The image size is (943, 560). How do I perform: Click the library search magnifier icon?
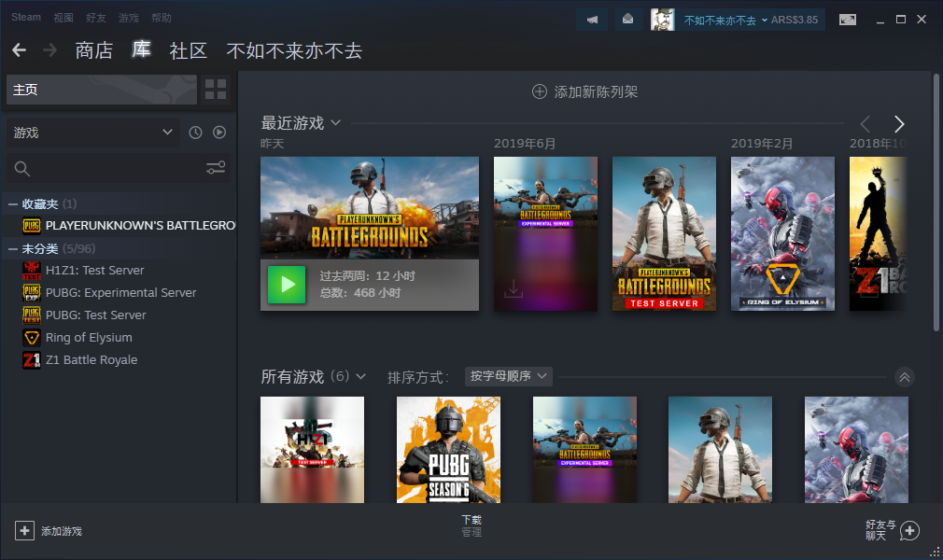[x=22, y=169]
